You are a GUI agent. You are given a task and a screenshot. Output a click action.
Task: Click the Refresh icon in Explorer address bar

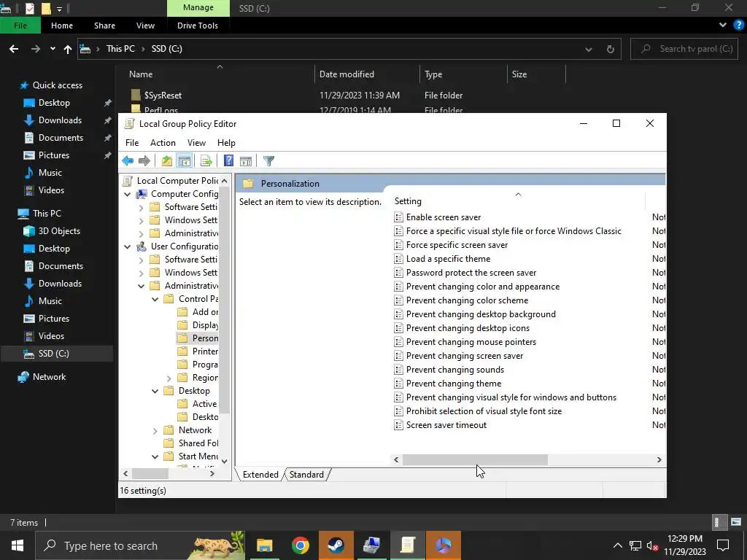coord(611,49)
